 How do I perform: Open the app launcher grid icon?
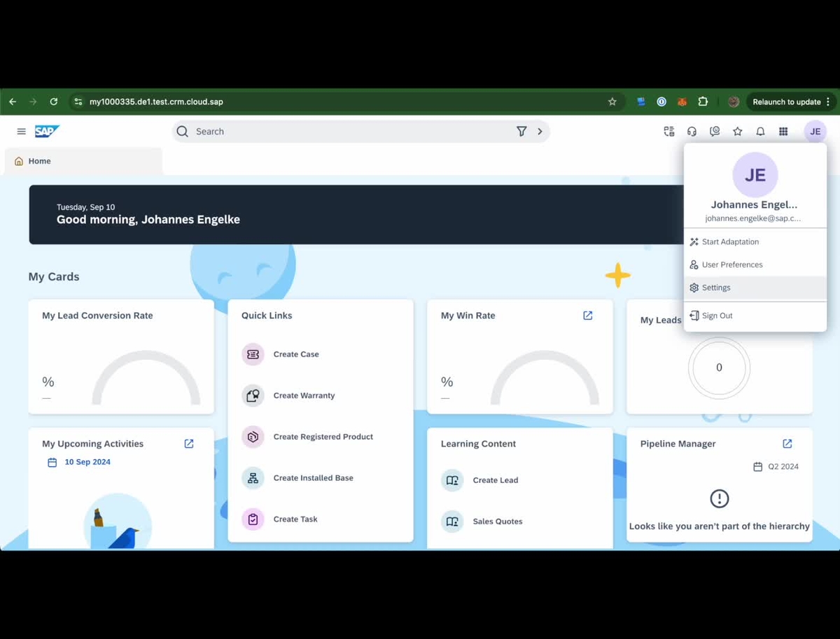coord(783,131)
